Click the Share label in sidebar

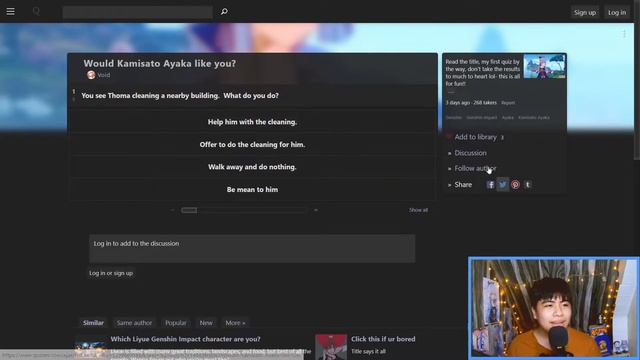(x=463, y=184)
